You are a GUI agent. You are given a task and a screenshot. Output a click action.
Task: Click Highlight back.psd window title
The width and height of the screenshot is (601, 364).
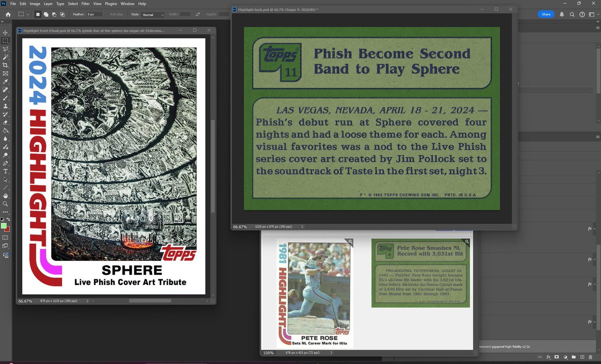pos(277,9)
